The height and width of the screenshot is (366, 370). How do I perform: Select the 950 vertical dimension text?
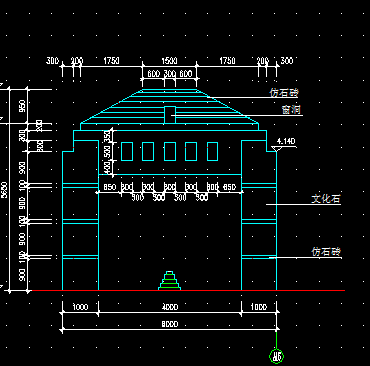[x=23, y=106]
